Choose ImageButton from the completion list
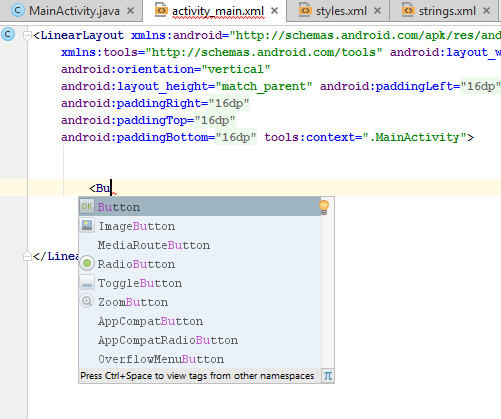 tap(200, 226)
